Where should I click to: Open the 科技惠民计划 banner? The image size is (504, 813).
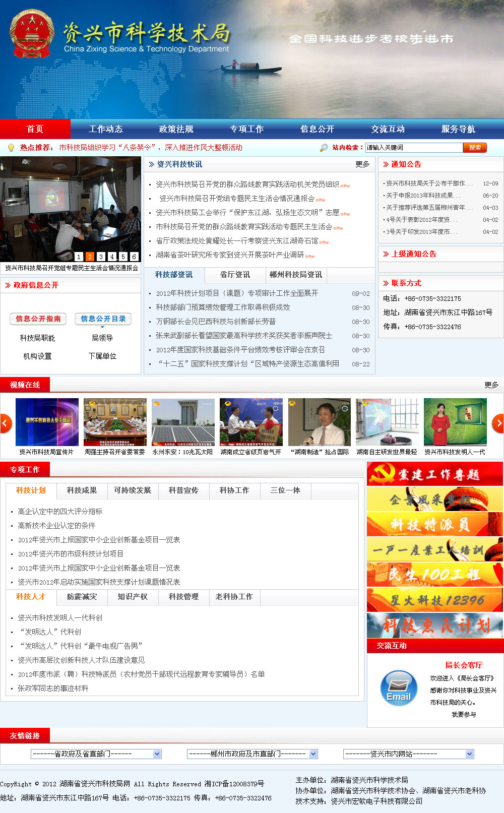(435, 626)
